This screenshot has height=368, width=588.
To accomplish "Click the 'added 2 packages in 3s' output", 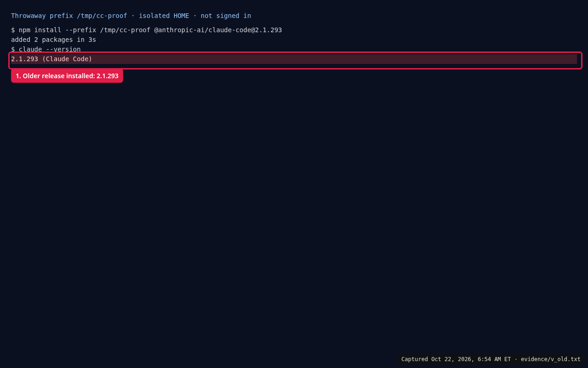I will pos(54,40).
